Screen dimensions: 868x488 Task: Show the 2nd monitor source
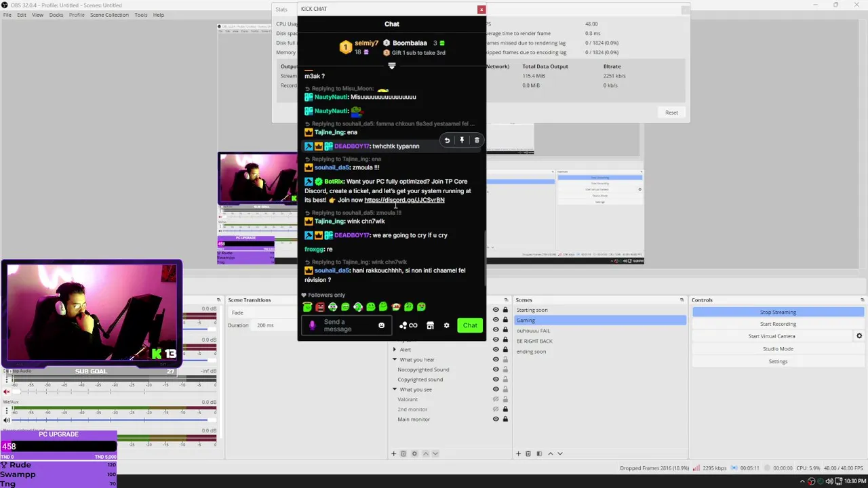(x=496, y=409)
